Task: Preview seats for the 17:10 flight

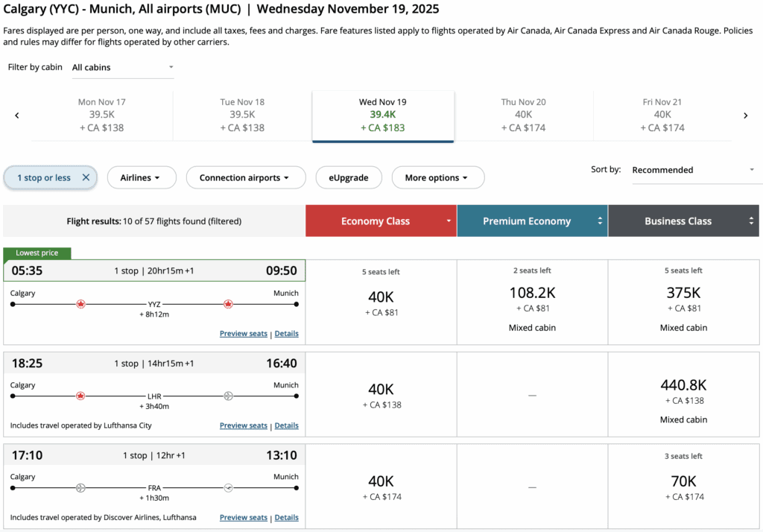Action: 243,518
